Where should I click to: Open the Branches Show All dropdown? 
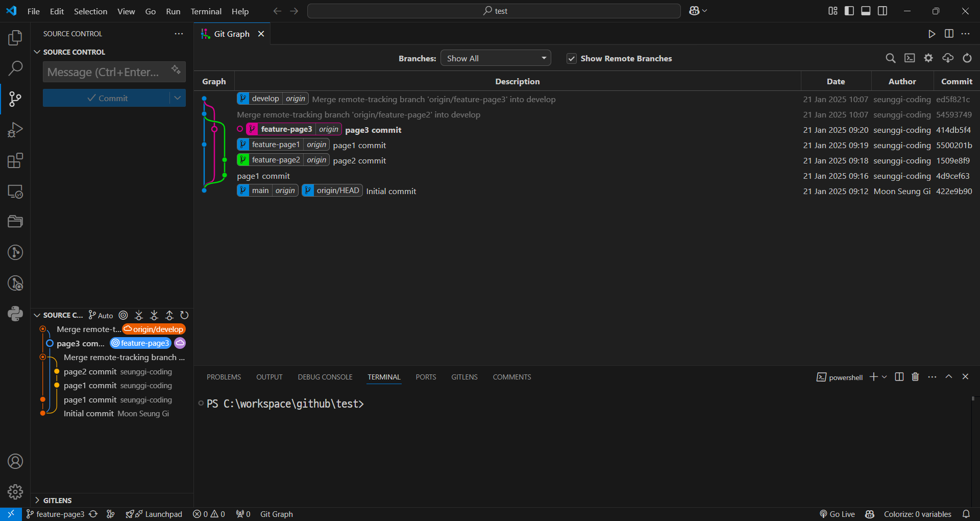pyautogui.click(x=496, y=58)
